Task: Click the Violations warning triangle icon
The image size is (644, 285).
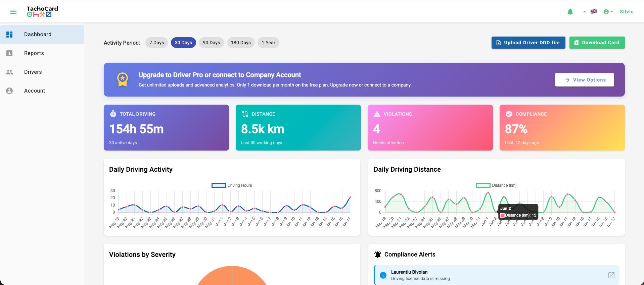Action: tap(377, 114)
